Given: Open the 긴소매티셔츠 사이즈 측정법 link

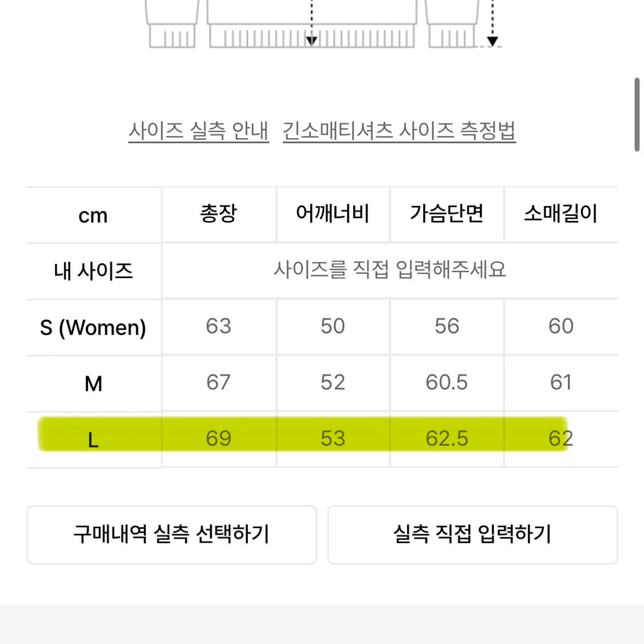Looking at the screenshot, I should coord(399,131).
